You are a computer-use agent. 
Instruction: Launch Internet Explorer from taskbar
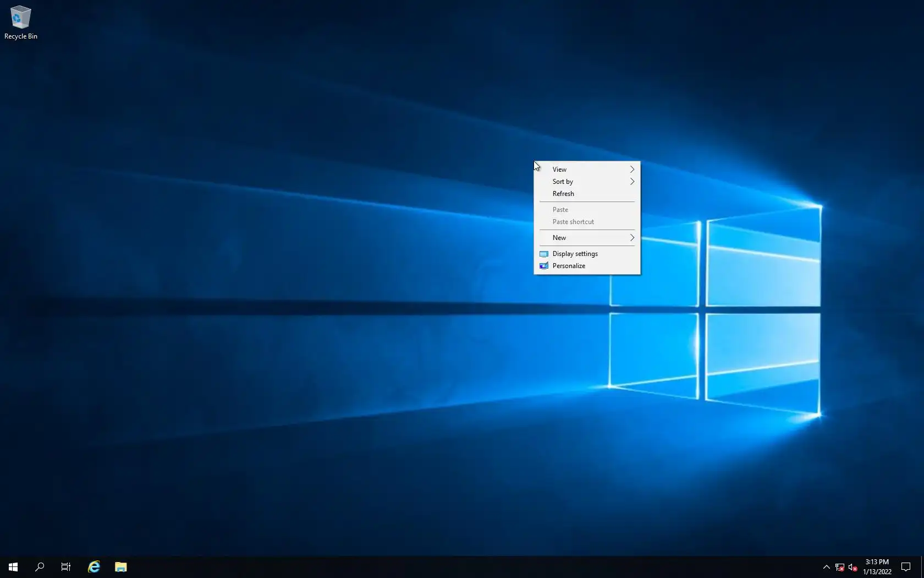tap(94, 567)
